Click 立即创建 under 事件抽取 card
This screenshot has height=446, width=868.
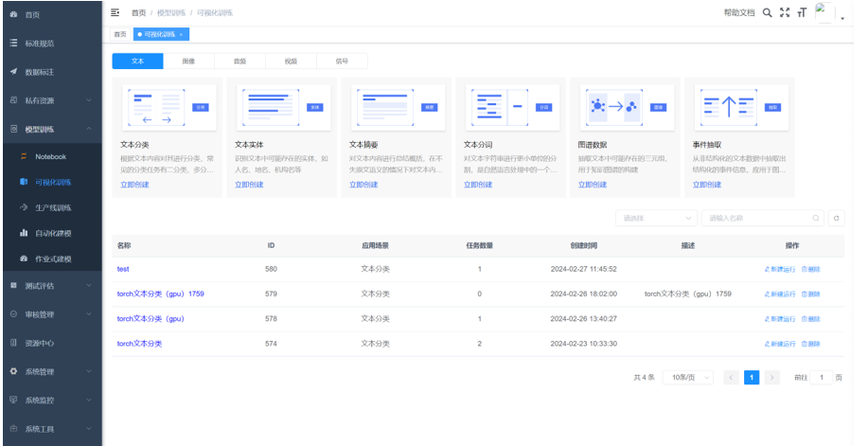point(707,185)
